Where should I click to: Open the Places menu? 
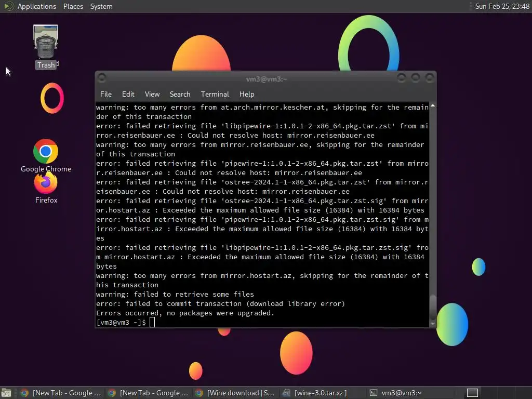coord(73,6)
